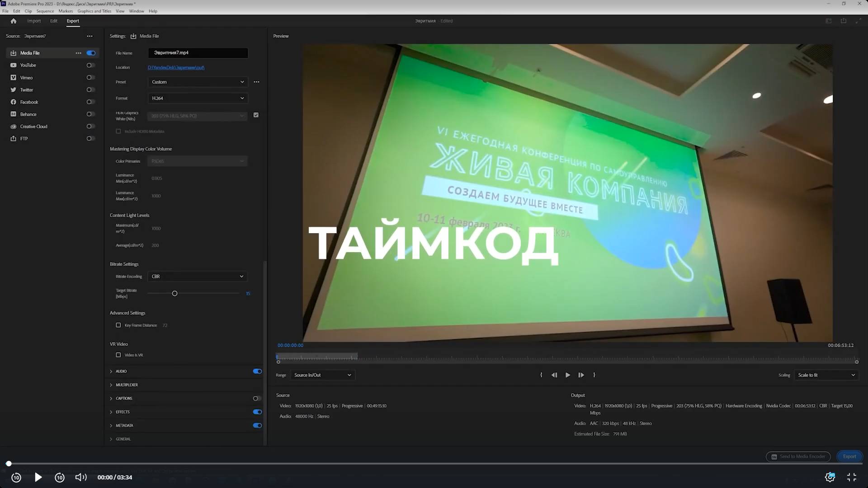Click the Twitter destination icon
868x488 pixels.
click(14, 89)
